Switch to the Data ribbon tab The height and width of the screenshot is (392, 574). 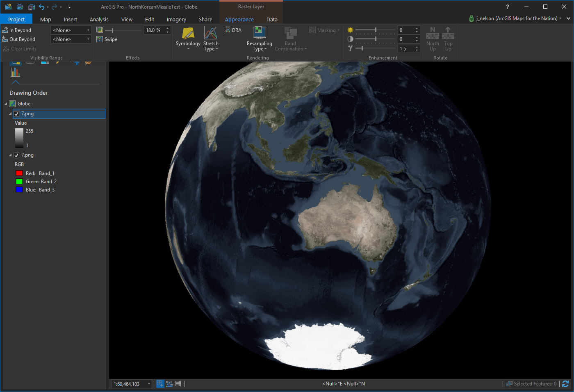272,19
